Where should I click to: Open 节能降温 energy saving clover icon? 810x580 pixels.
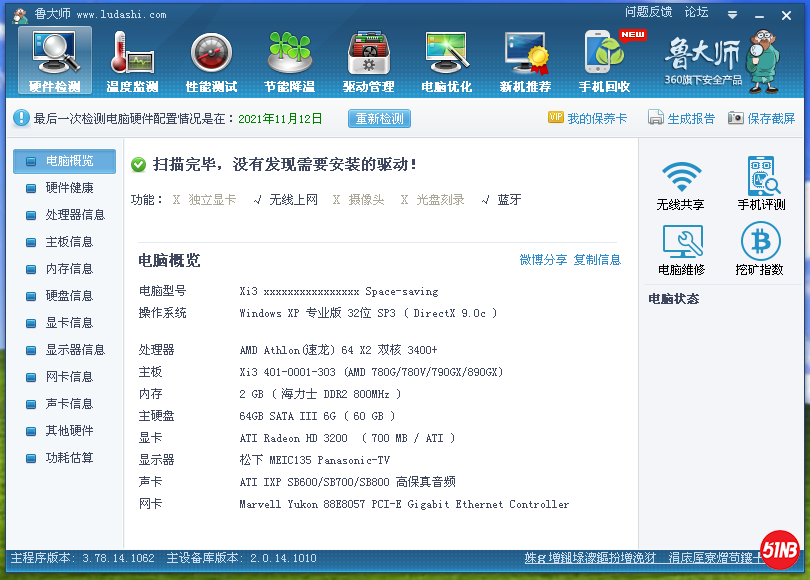tap(289, 58)
